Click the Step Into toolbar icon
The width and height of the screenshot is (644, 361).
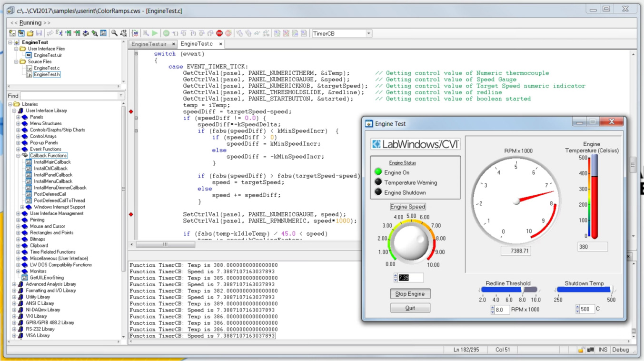[x=174, y=33]
